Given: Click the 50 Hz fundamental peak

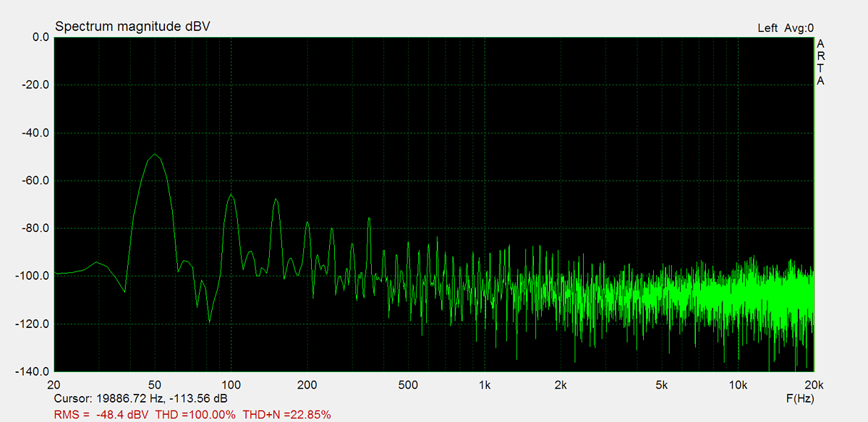Looking at the screenshot, I should 155,155.
